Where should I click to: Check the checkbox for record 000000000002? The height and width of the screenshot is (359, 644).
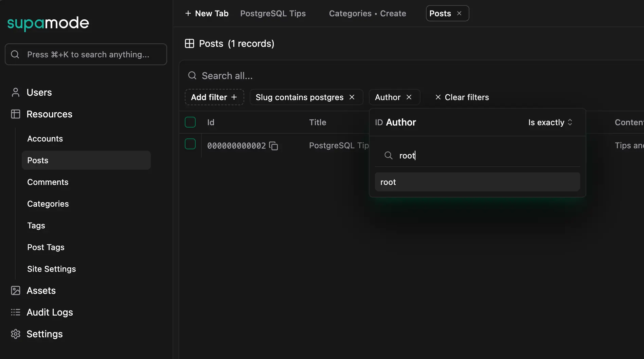(190, 144)
